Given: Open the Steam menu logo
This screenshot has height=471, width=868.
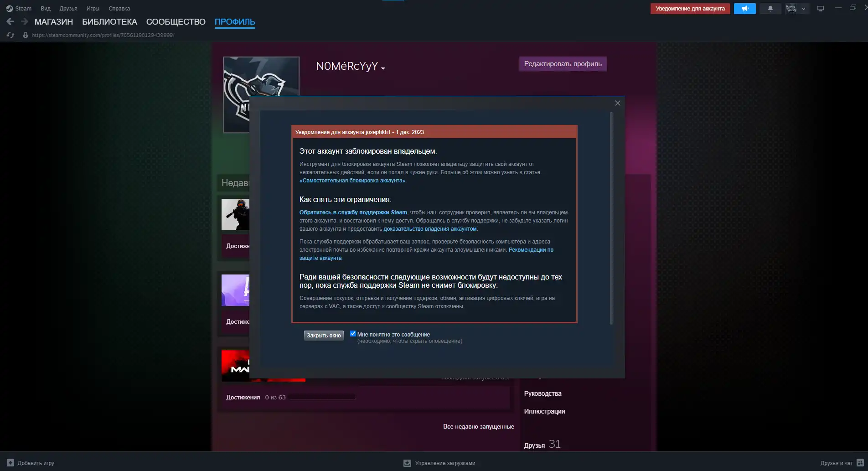Looking at the screenshot, I should 9,9.
